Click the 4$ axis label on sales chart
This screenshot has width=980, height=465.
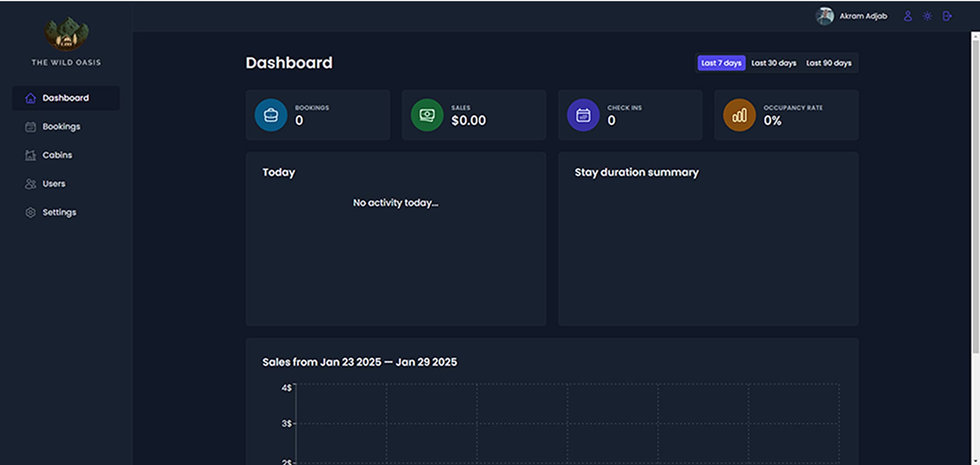[286, 388]
